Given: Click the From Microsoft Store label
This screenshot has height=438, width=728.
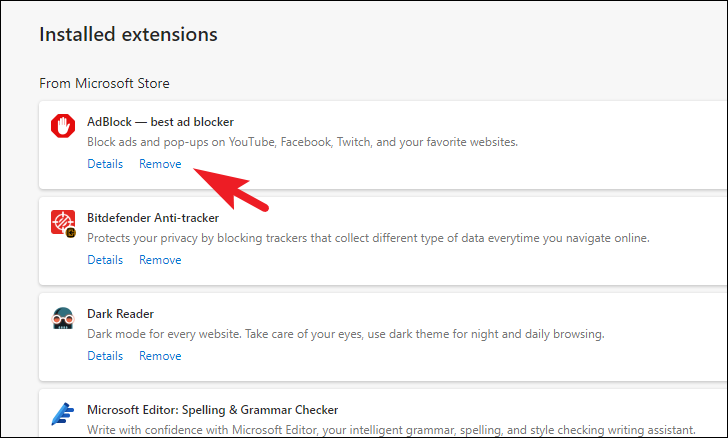Looking at the screenshot, I should [x=104, y=83].
